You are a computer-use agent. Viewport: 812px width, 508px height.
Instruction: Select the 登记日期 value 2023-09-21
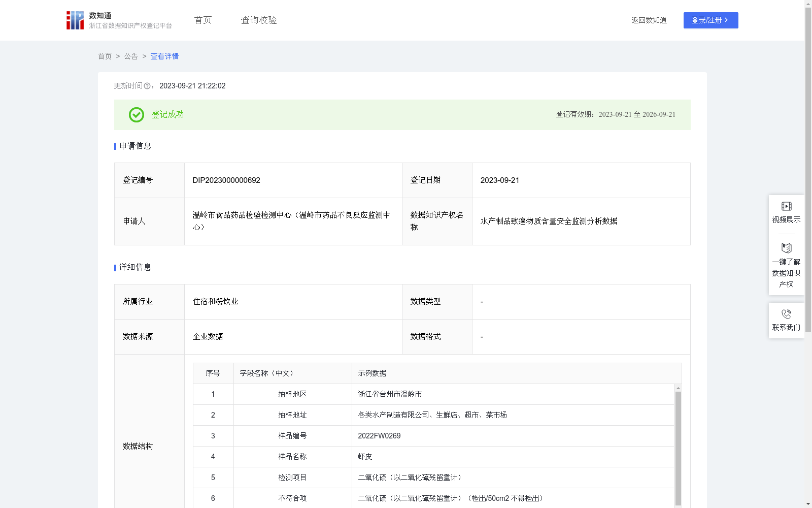(x=500, y=180)
